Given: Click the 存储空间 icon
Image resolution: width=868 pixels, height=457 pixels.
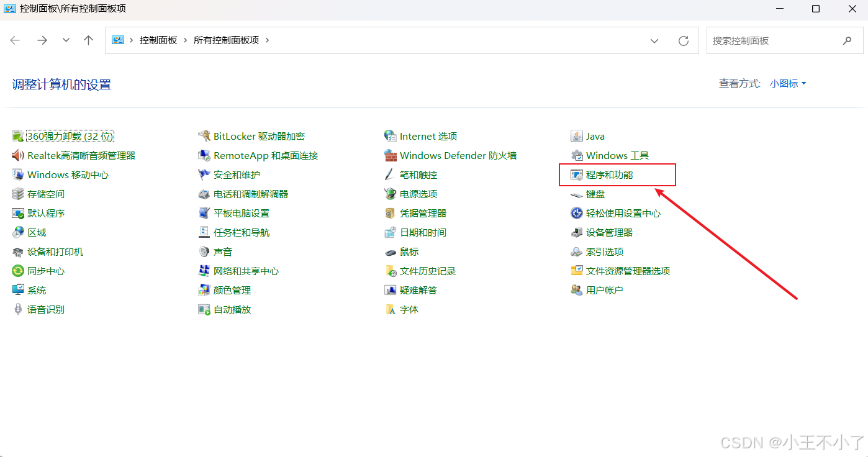Looking at the screenshot, I should 18,194.
